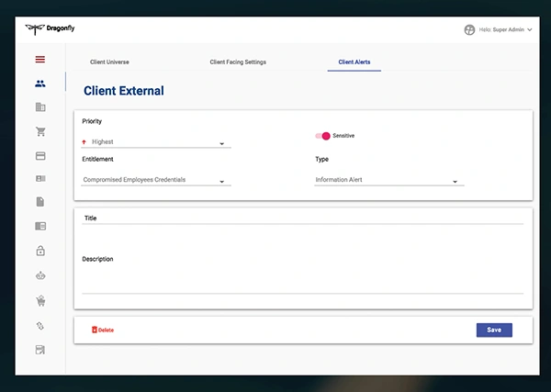Click the Delete text link
Viewport: 551px width, 392px height.
point(106,330)
